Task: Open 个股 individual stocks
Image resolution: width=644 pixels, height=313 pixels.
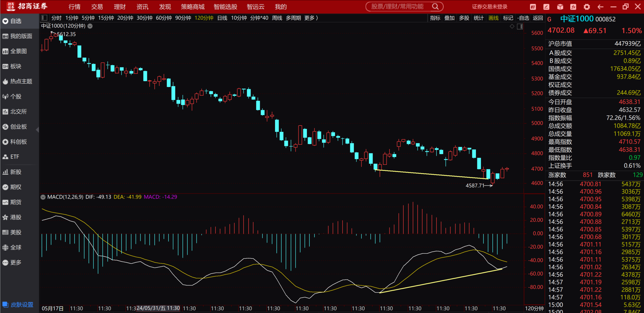Action: pos(19,97)
